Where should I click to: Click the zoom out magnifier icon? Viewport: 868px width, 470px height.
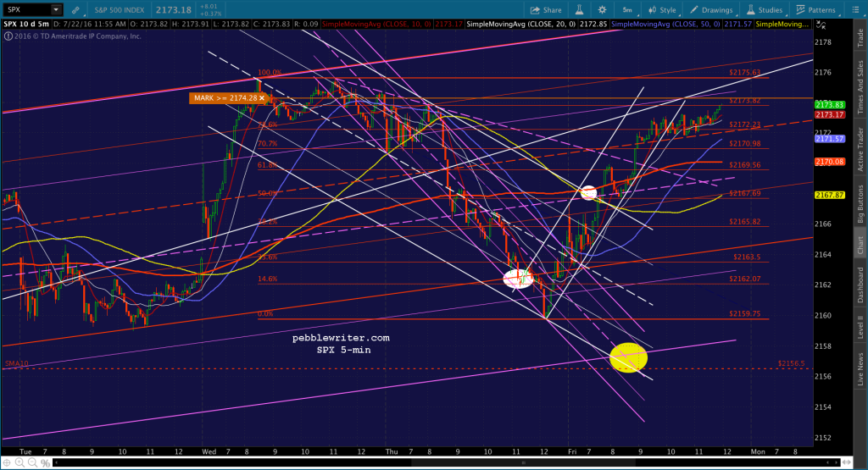pyautogui.click(x=32, y=463)
